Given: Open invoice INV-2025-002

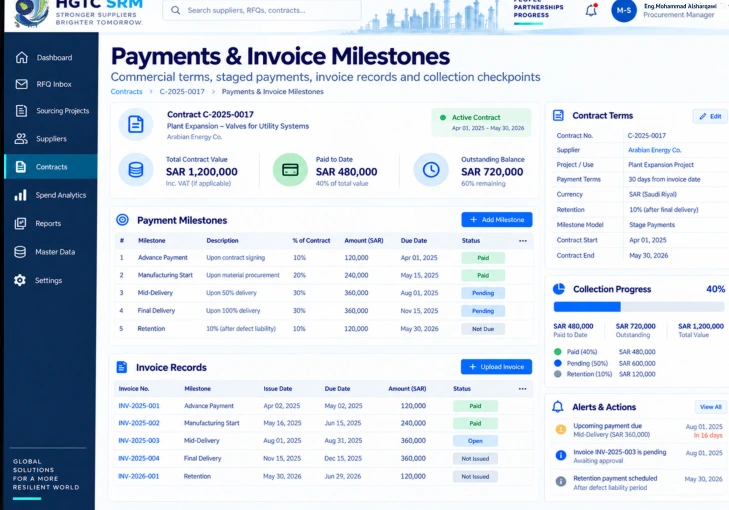Looking at the screenshot, I should pyautogui.click(x=139, y=423).
